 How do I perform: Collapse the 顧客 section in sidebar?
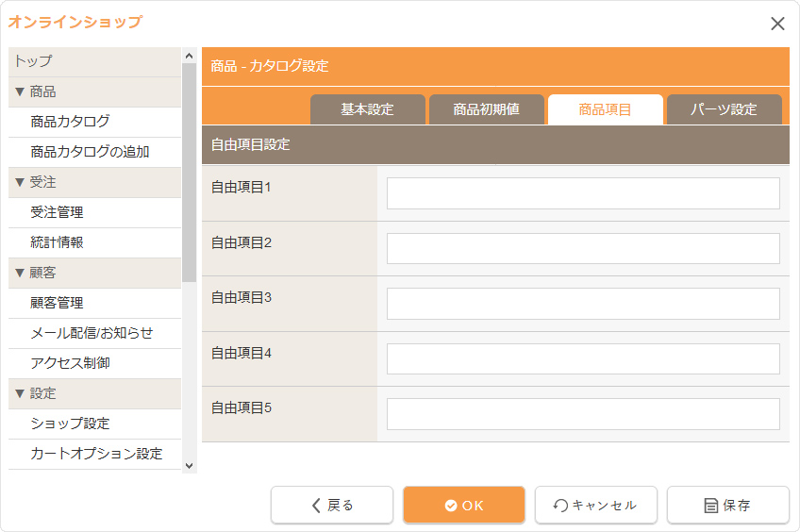pos(36,273)
